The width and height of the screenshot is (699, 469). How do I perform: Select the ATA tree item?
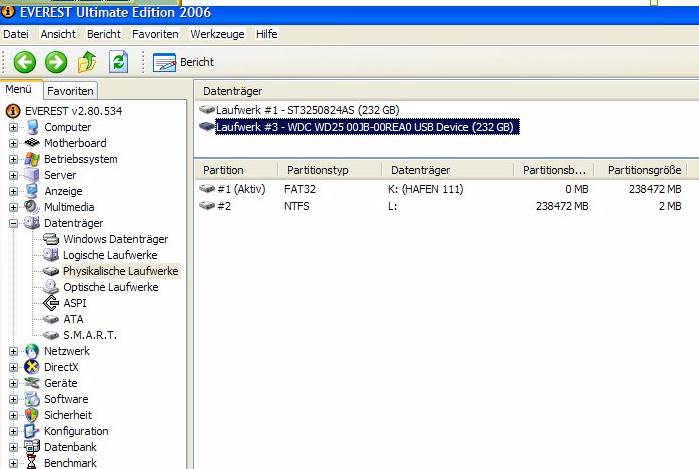click(x=73, y=319)
